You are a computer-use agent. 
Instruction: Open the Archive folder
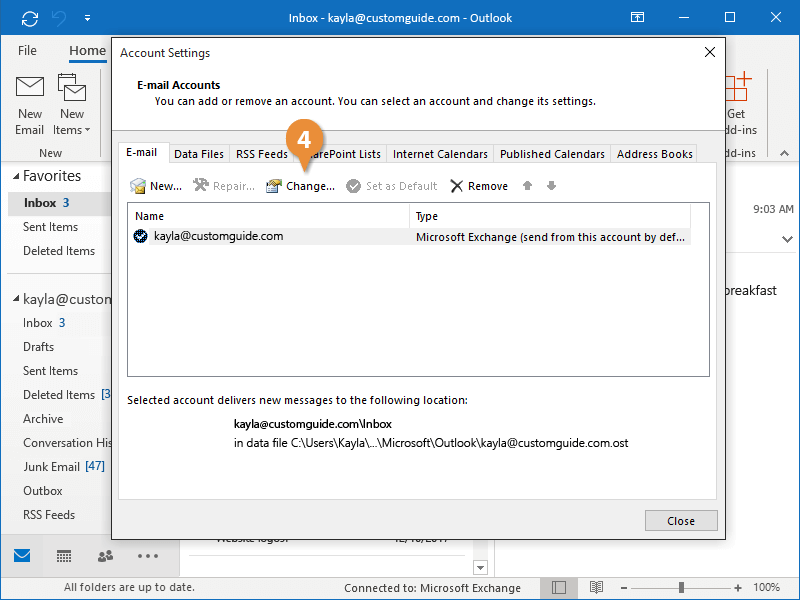point(43,419)
